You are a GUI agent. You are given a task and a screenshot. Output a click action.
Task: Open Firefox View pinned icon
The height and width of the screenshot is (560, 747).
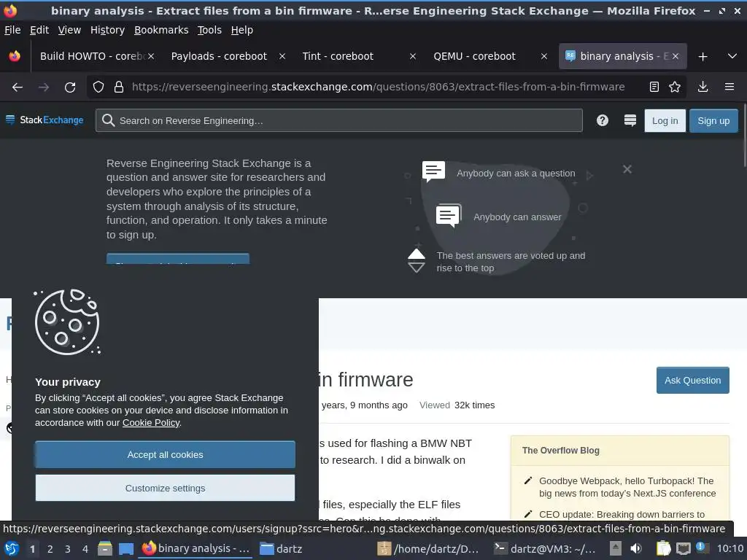pyautogui.click(x=15, y=56)
